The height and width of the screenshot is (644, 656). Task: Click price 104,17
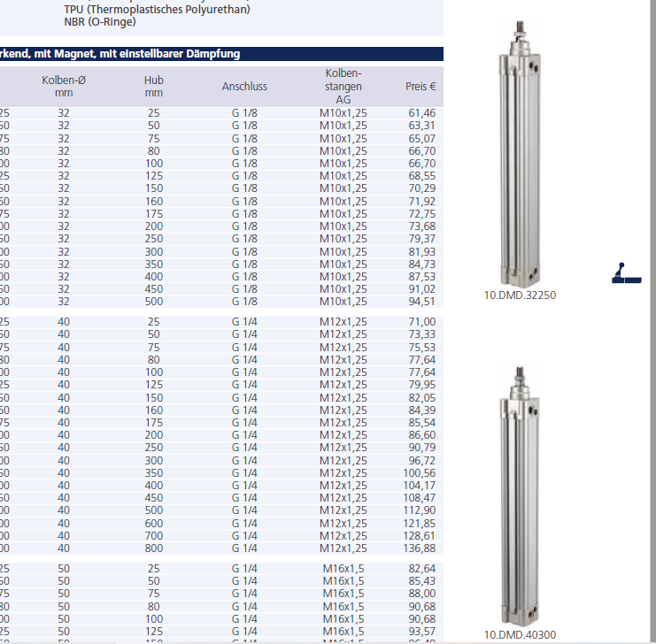click(x=420, y=486)
